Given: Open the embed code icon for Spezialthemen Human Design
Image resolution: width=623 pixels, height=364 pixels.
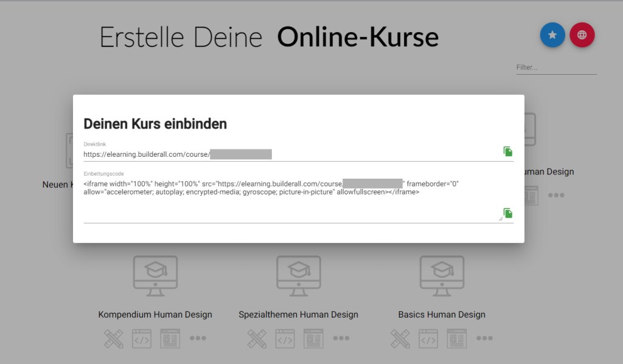Looking at the screenshot, I should click(x=285, y=338).
